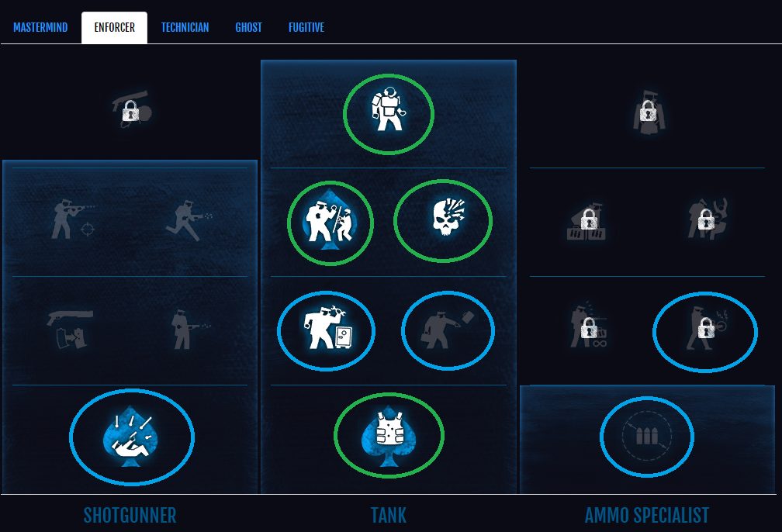
Task: Choose the safe drilling worker skill icon
Action: [326, 327]
